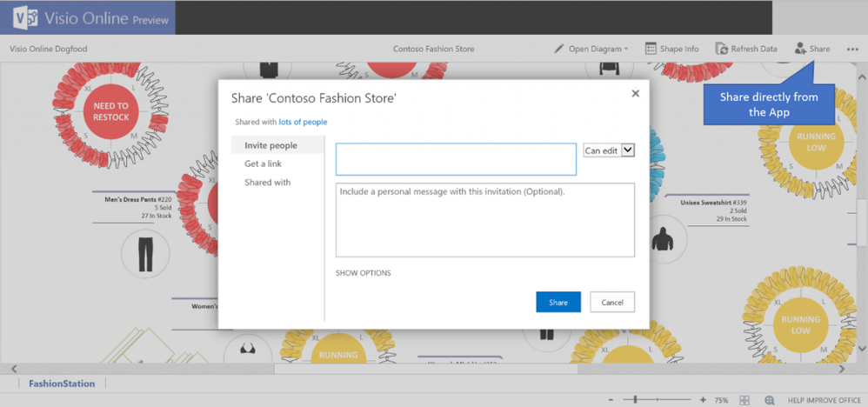Click Men's Dress Pants #220 label
This screenshot has height=407, width=868.
pos(139,200)
